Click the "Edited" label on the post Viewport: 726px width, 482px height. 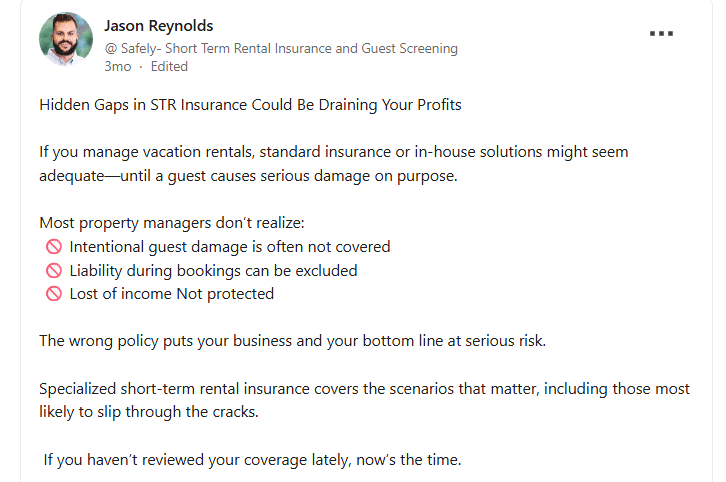pos(169,67)
